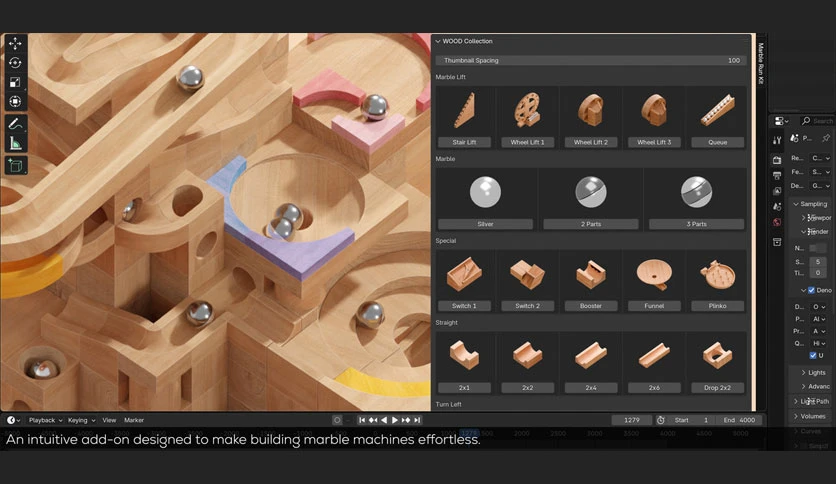Toggle auto keying record button
The width and height of the screenshot is (836, 484).
(337, 420)
